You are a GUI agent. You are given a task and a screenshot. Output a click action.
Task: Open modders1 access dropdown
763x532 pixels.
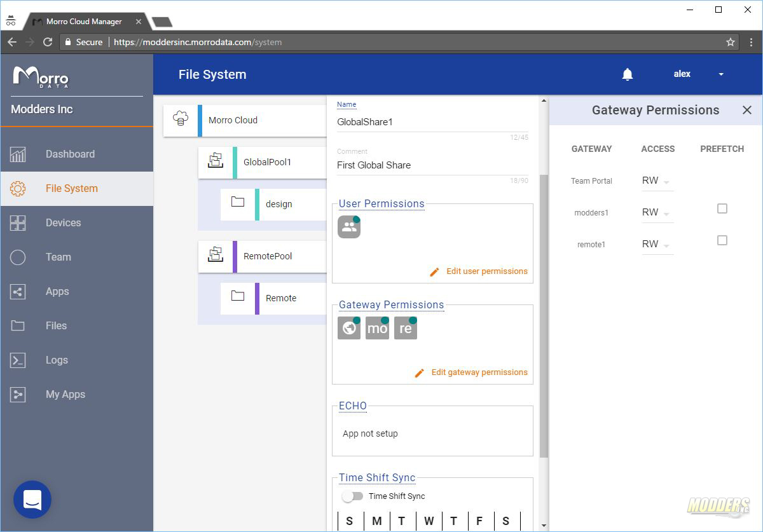(x=657, y=213)
